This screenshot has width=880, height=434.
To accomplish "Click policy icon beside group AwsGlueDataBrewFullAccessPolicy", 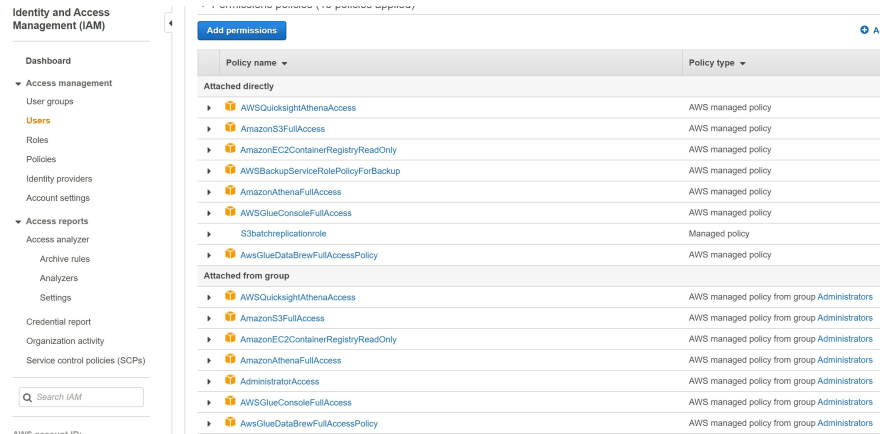I will [x=230, y=422].
